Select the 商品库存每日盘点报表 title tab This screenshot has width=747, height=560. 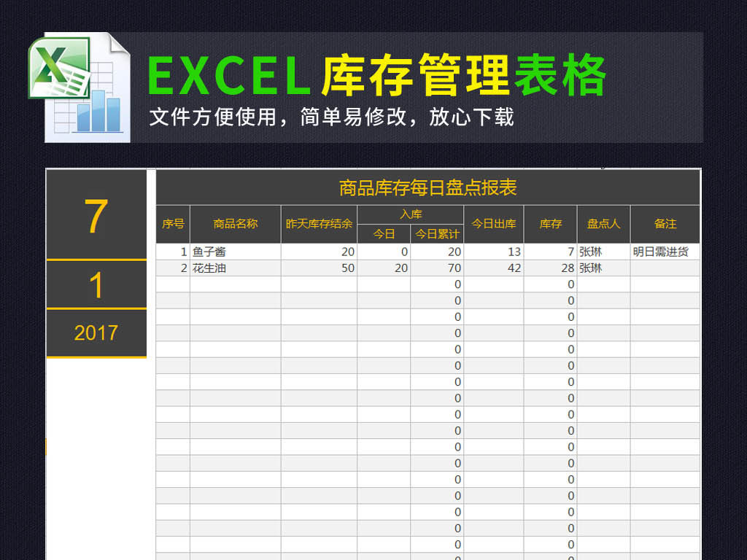tap(427, 187)
